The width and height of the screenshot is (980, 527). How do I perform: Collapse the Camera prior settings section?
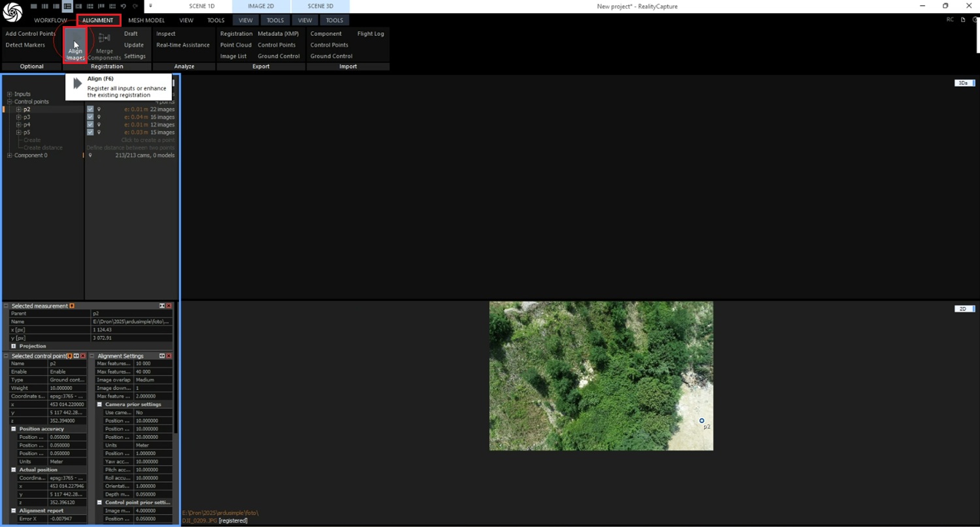click(x=100, y=404)
